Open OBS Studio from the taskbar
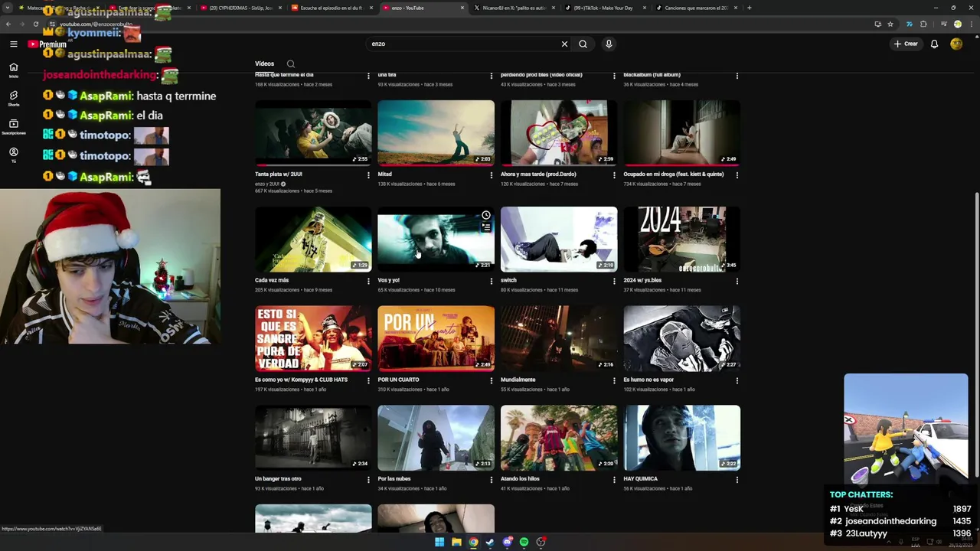The width and height of the screenshot is (980, 551). pyautogui.click(x=541, y=542)
